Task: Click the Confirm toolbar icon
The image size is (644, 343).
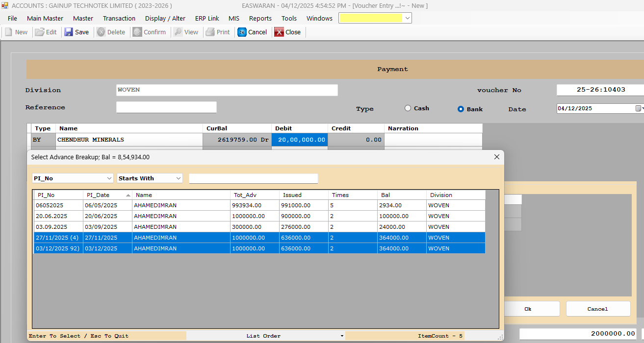Action: pyautogui.click(x=137, y=32)
